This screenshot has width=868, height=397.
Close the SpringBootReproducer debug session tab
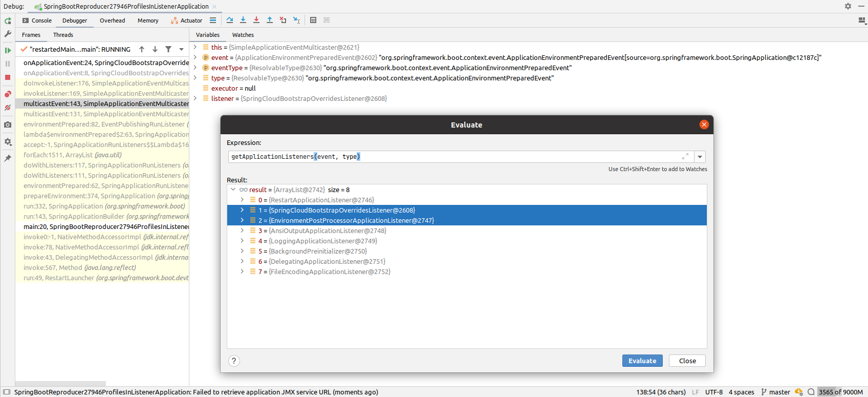(x=214, y=7)
